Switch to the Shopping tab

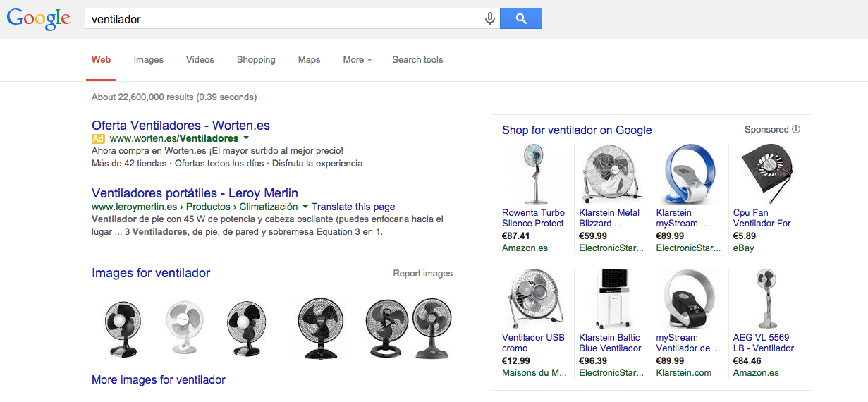pyautogui.click(x=256, y=60)
